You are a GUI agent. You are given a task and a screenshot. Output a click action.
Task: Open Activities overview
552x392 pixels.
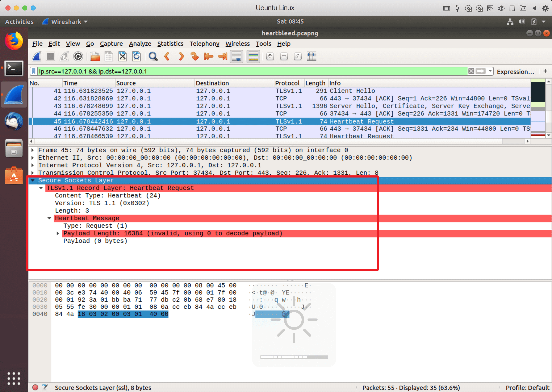point(19,22)
